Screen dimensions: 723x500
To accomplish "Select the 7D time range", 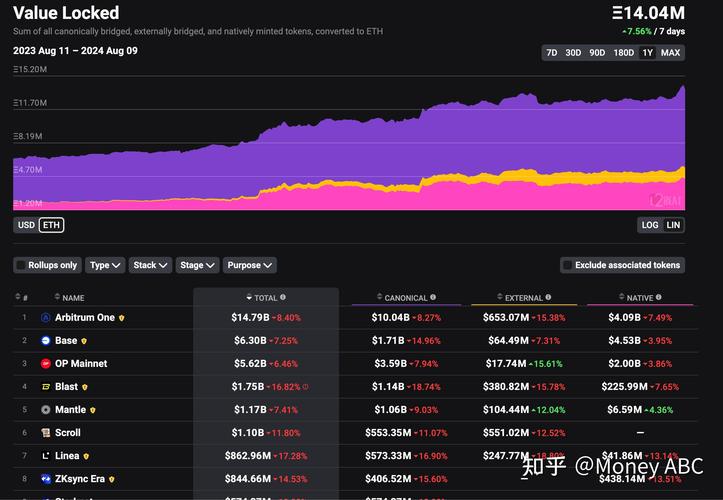I will pyautogui.click(x=551, y=53).
